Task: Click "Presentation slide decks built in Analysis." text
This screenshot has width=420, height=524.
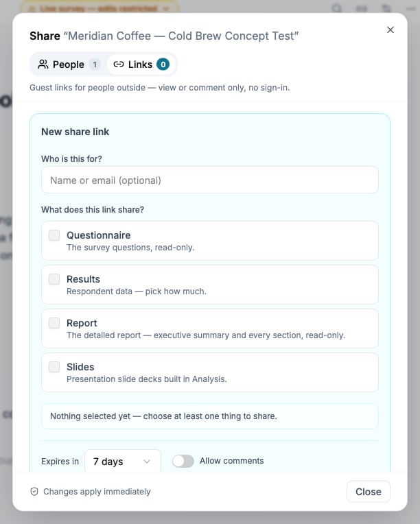Action: point(147,379)
